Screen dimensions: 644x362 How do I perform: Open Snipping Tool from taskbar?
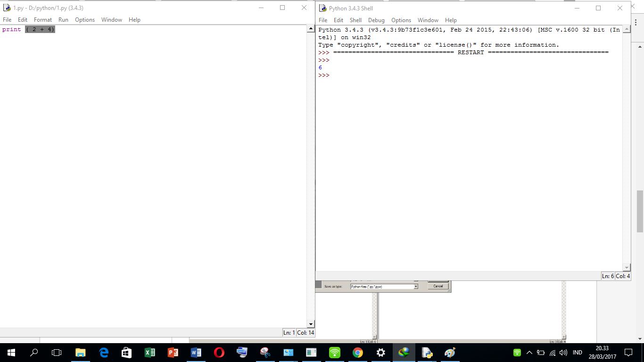tap(265, 353)
